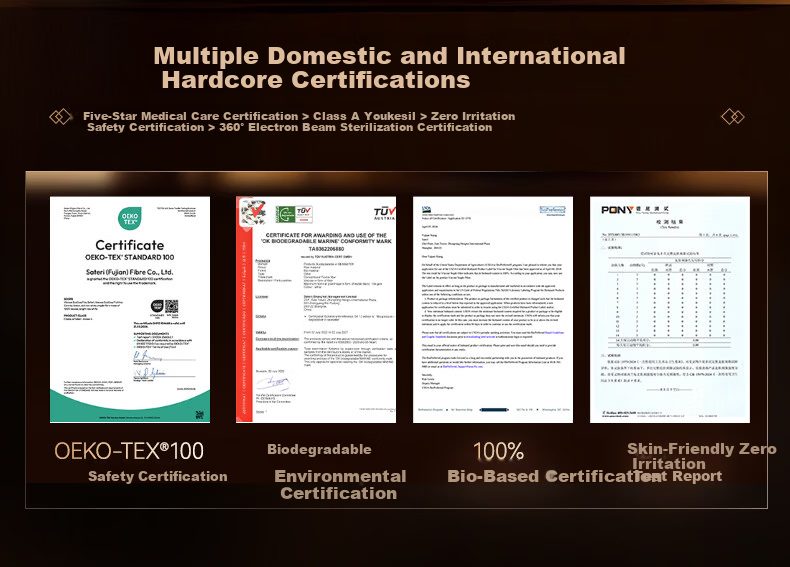The image size is (790, 567).
Task: Click the QR code on OEKO-TEX certificate
Action: (171, 306)
